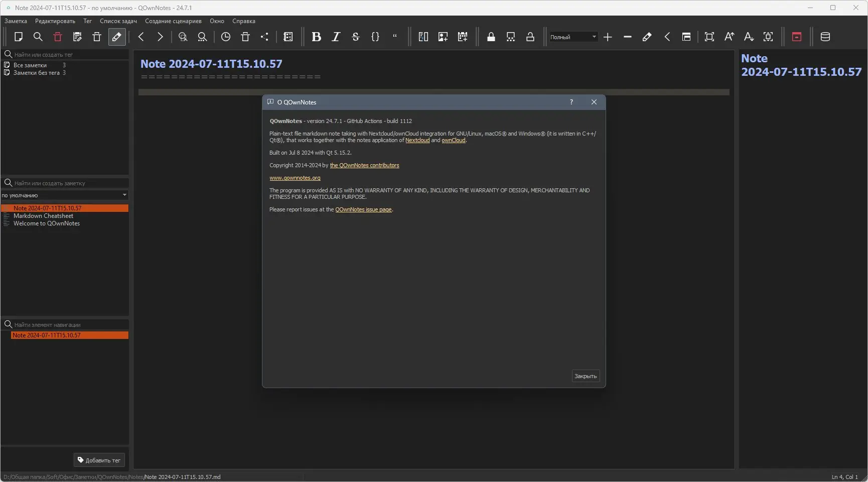Click the 'Закрыть' button in dialog
Viewport: 868px width, 482px height.
coord(585,376)
